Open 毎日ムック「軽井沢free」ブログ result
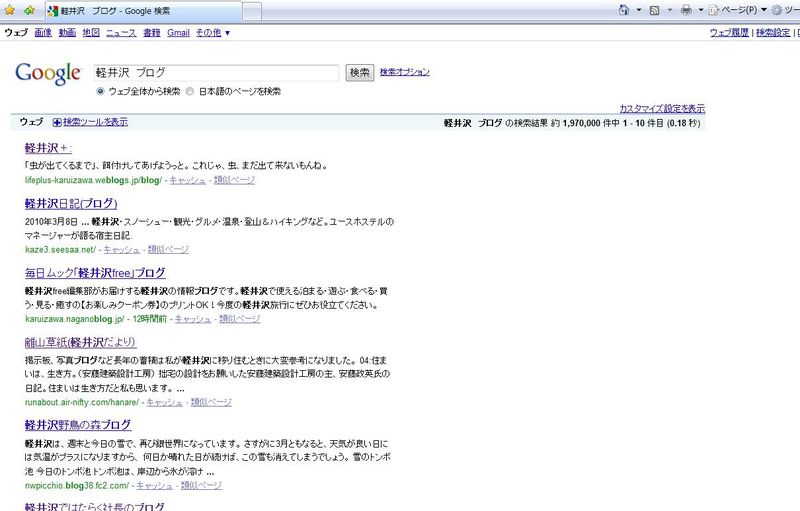Screen dimensions: 800x511 [x=95, y=273]
